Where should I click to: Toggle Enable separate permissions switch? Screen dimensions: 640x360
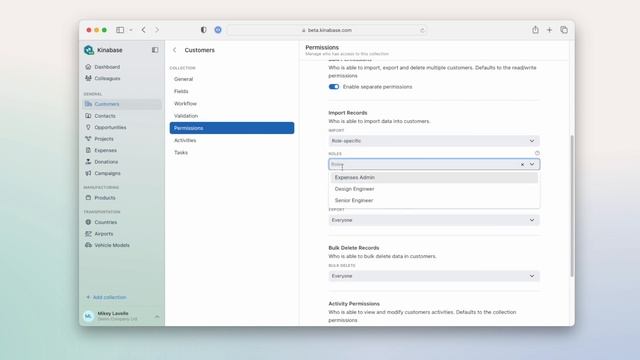[334, 87]
